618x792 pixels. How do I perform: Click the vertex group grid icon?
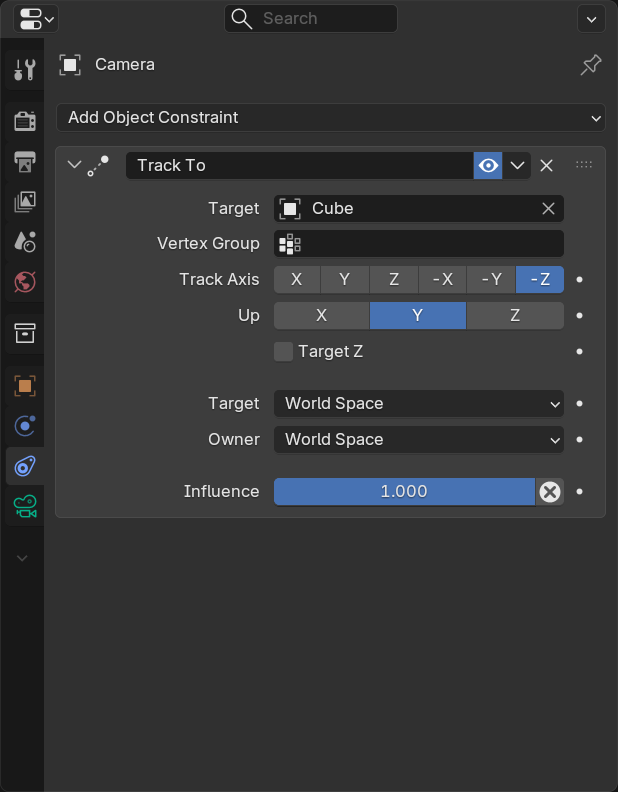(290, 244)
